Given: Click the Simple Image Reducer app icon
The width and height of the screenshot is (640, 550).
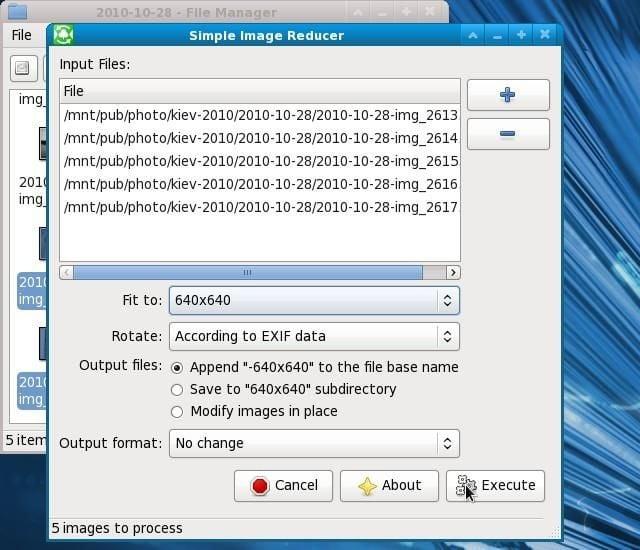Looking at the screenshot, I should (63, 35).
